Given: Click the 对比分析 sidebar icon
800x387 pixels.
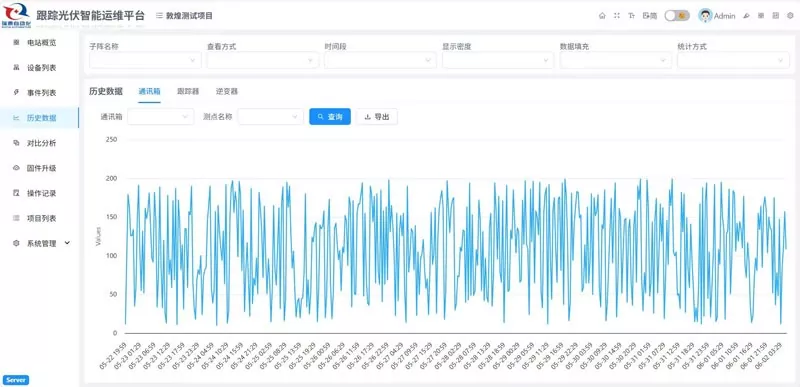Looking at the screenshot, I should click(16, 143).
